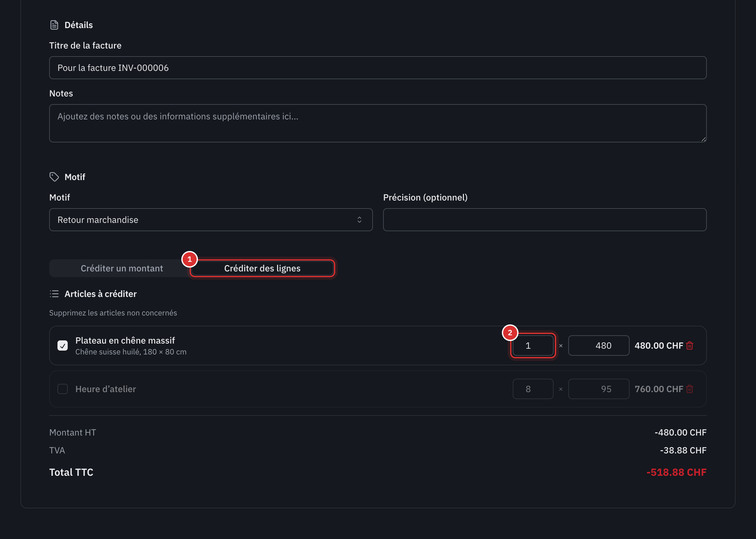Viewport: 756px width, 539px height.
Task: Check the Heure d'atelier checkbox
Action: pyautogui.click(x=62, y=389)
